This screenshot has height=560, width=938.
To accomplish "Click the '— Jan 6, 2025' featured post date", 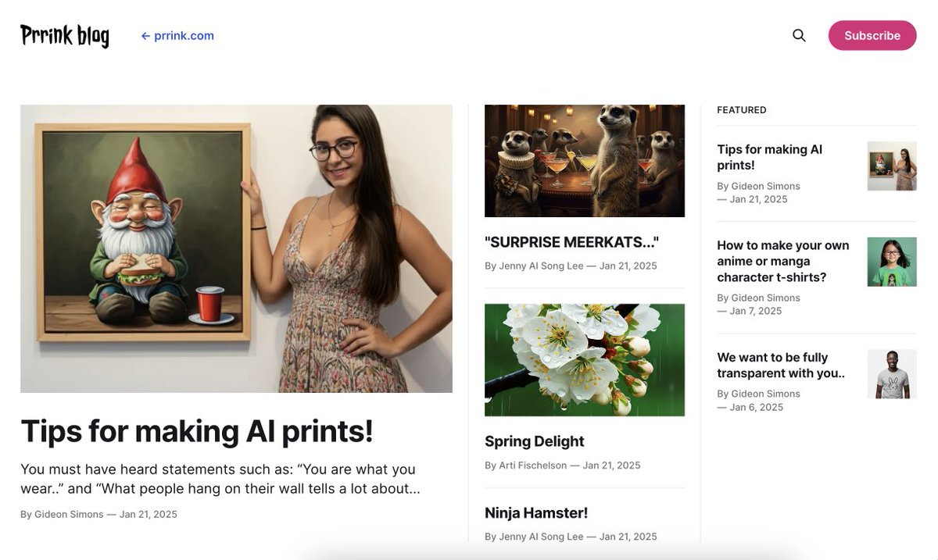I will [750, 407].
